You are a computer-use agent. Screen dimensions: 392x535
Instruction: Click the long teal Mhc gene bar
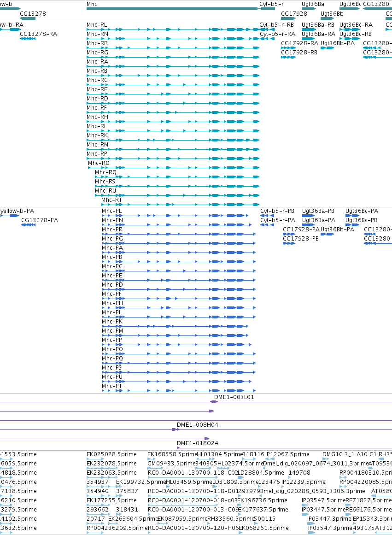point(173,9)
